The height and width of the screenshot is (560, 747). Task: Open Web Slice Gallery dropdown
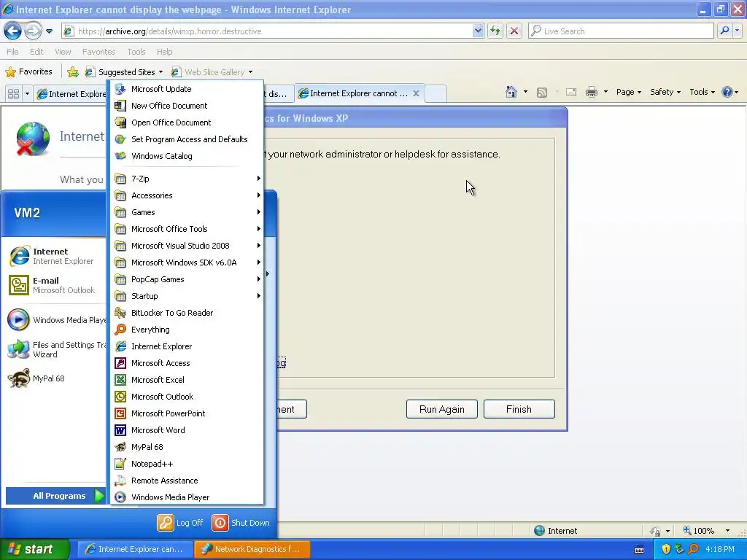[212, 72]
